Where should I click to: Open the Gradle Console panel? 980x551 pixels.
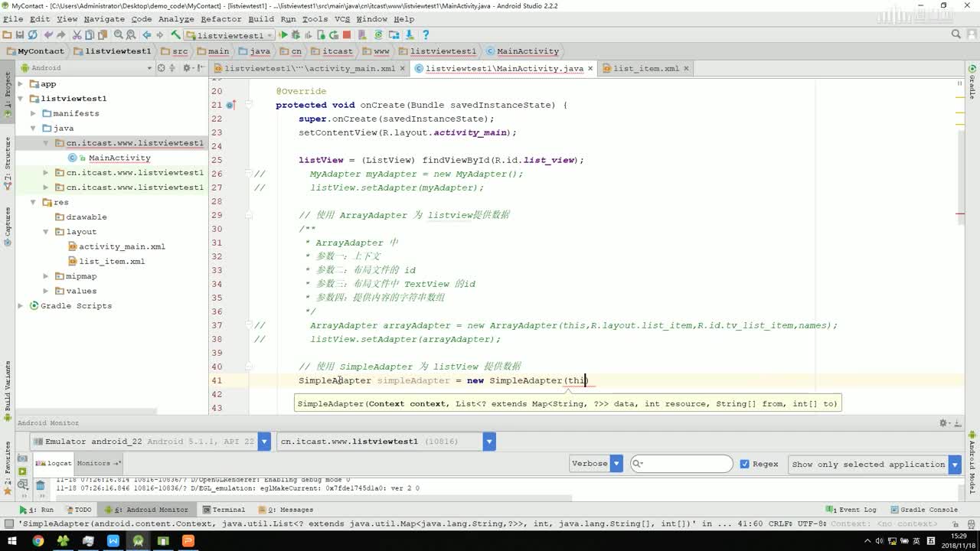(x=924, y=510)
